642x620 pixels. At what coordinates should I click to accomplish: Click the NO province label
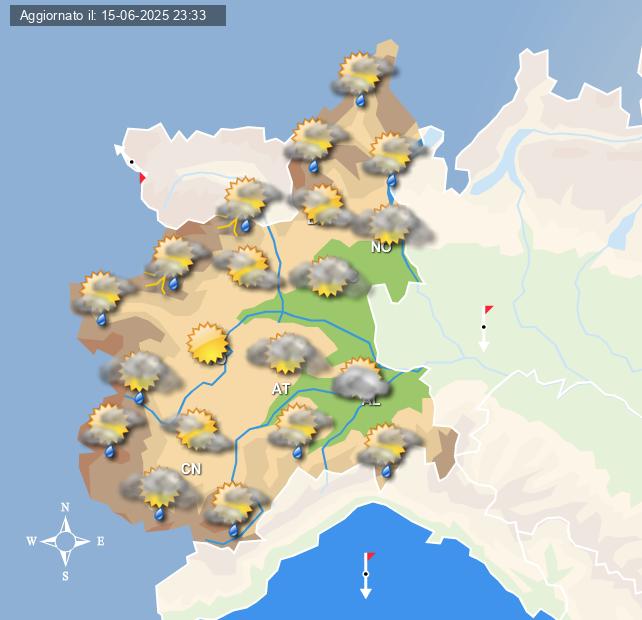click(x=381, y=247)
